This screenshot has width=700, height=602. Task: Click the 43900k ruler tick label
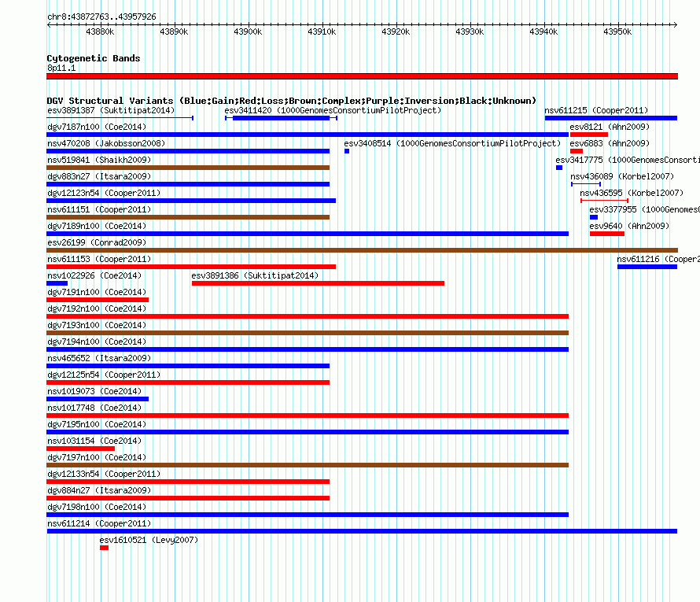point(248,31)
